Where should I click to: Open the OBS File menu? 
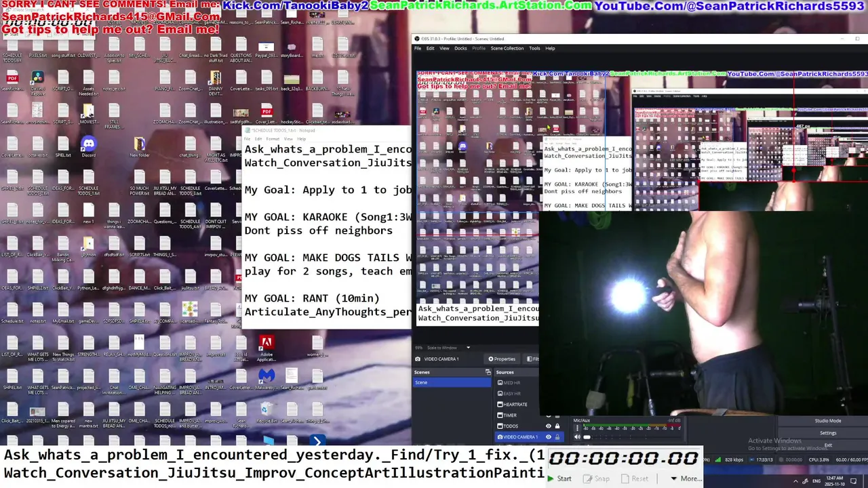[418, 48]
